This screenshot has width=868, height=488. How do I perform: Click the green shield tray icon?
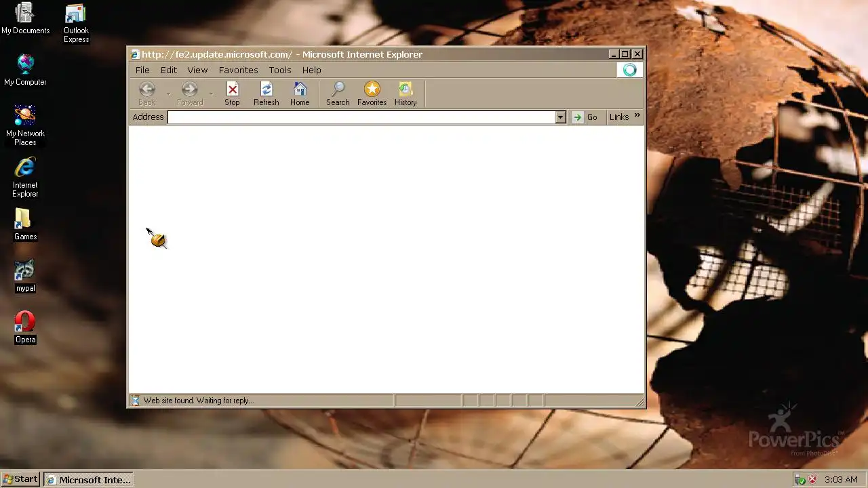[x=801, y=480]
